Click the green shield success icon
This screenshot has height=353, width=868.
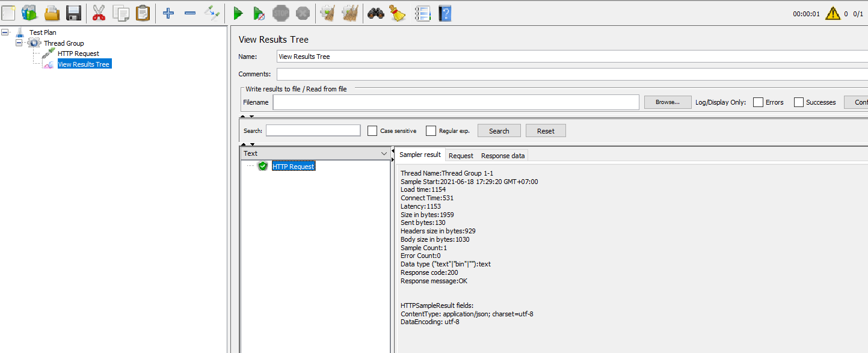pyautogui.click(x=262, y=166)
